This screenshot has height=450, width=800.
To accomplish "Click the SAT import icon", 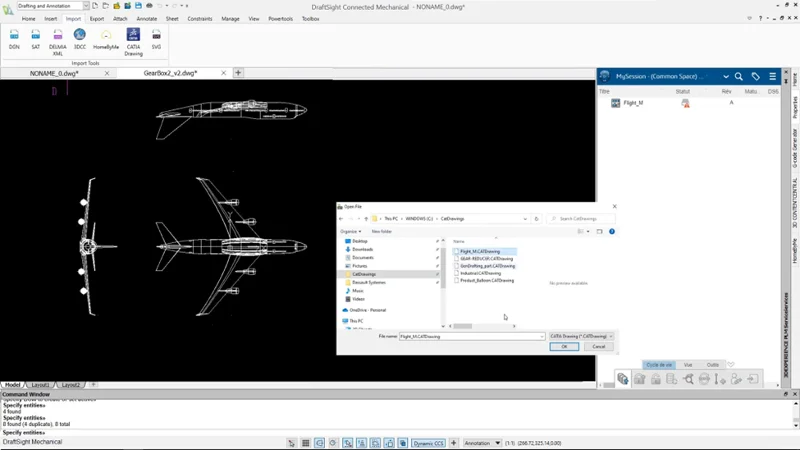I will point(36,39).
